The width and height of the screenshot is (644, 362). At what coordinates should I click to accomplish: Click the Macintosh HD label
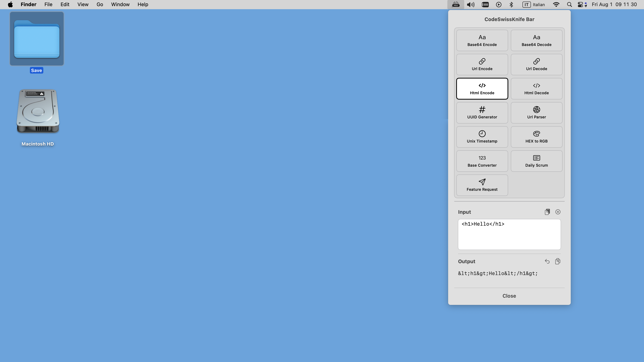point(38,144)
